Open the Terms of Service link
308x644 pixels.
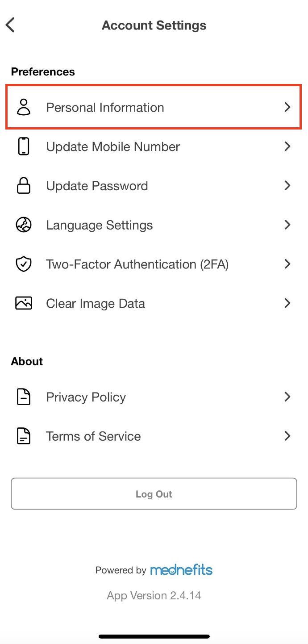pyautogui.click(x=93, y=436)
